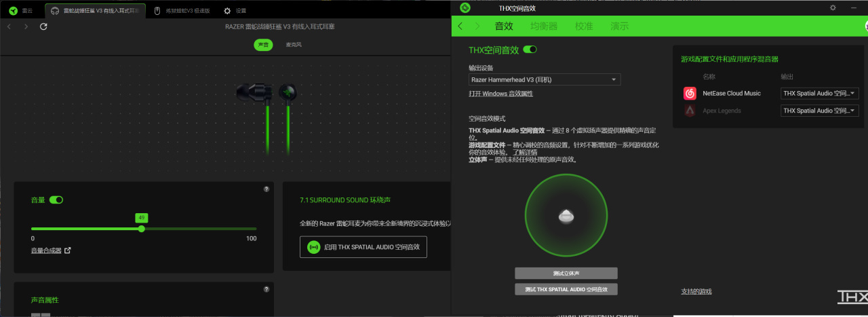Click the NetEase Cloud Music app icon

tap(690, 93)
